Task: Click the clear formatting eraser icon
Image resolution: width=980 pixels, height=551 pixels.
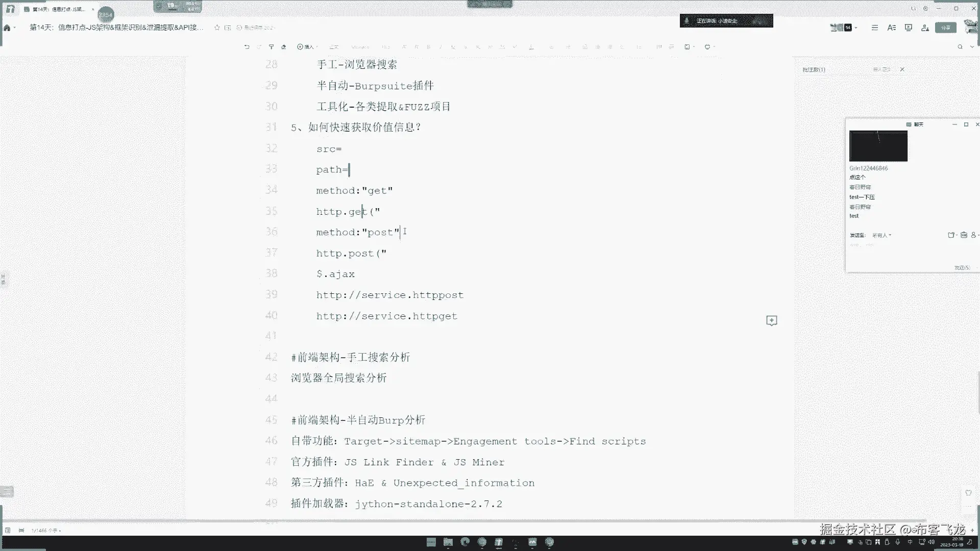Action: click(x=284, y=47)
